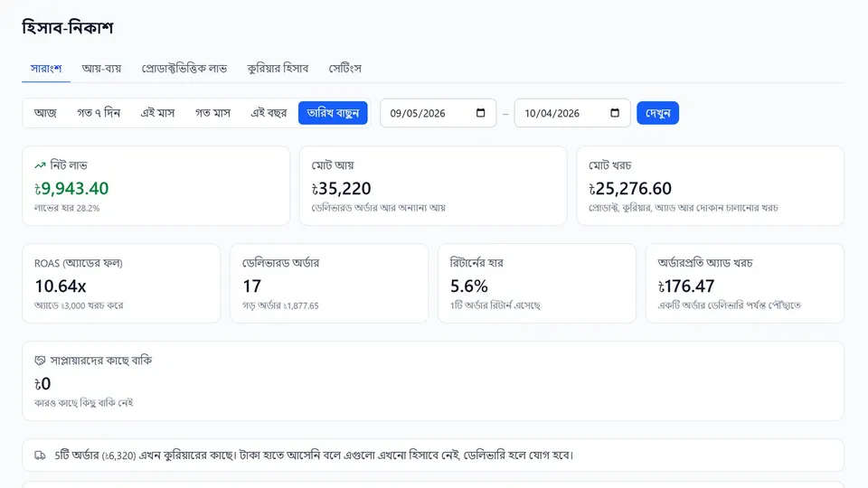868x488 pixels.
Task: Select the গত ৭ দিন filter
Action: click(x=99, y=113)
